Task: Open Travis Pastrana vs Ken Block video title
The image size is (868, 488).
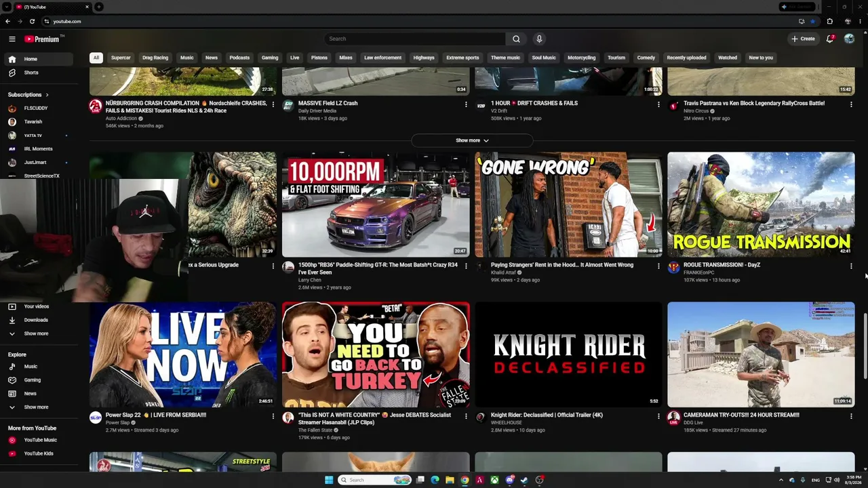Action: [x=754, y=104]
